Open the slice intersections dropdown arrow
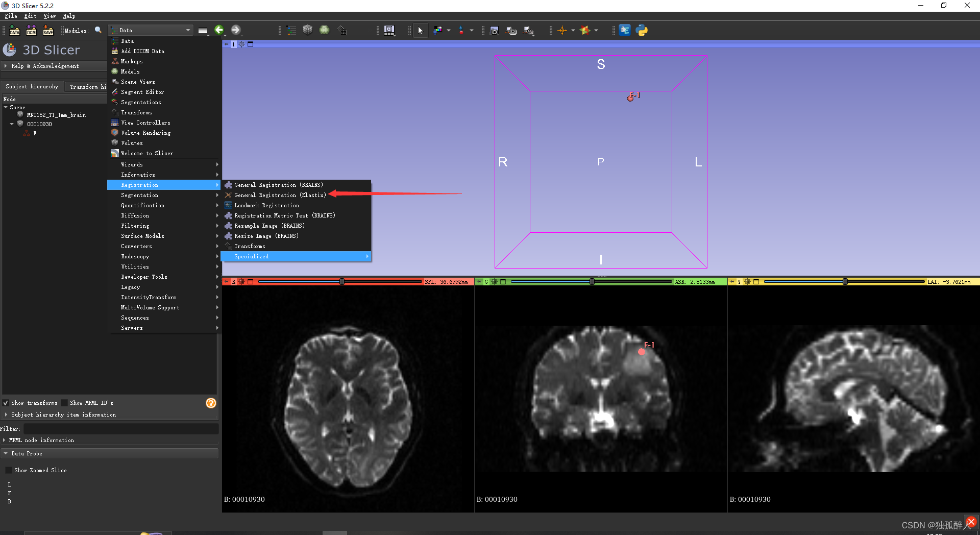 pyautogui.click(x=596, y=30)
